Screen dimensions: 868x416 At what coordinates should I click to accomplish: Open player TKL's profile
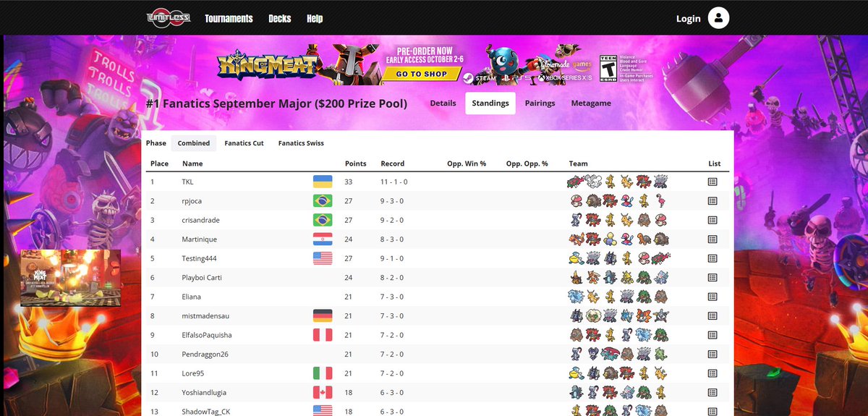point(187,182)
